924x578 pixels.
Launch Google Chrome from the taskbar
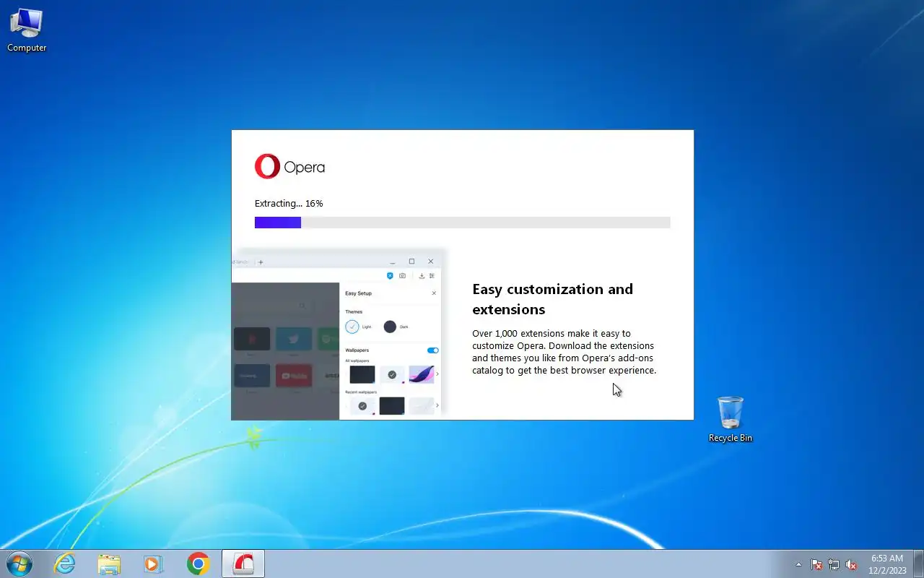point(198,564)
